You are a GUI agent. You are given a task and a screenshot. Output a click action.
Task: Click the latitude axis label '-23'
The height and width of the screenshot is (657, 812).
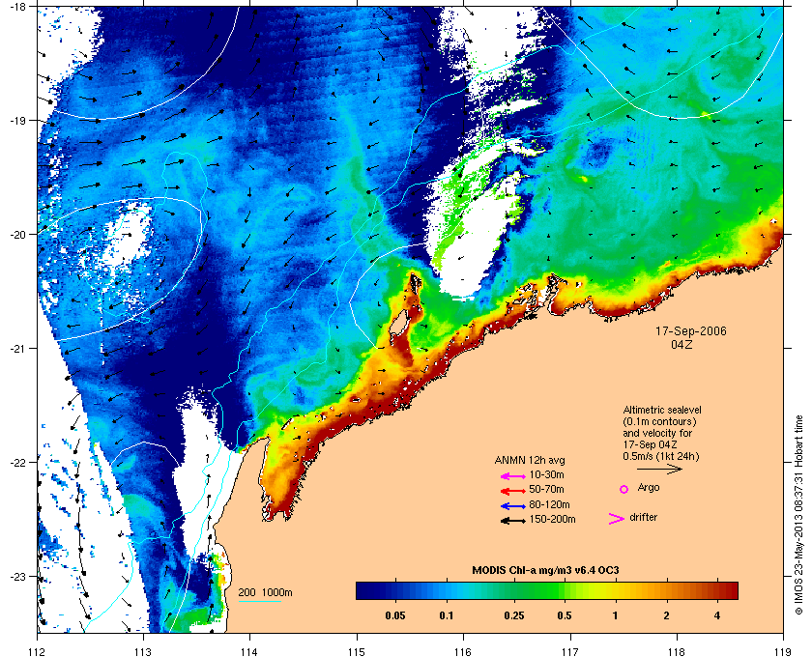[x=18, y=576]
